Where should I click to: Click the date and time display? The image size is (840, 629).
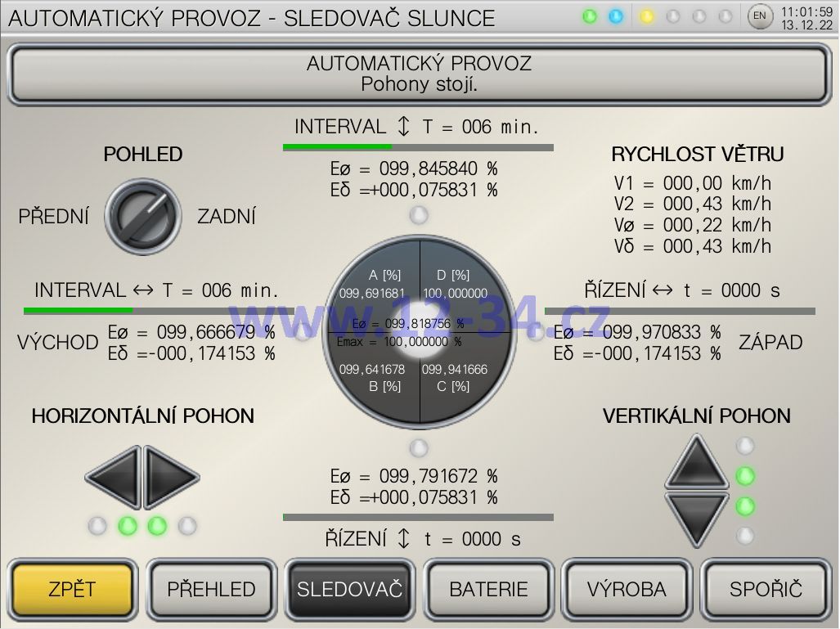806,18
